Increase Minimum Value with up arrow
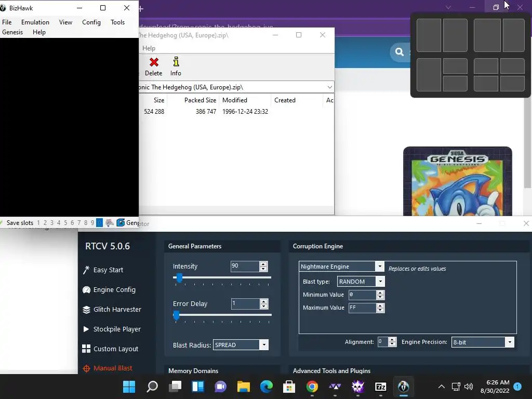The width and height of the screenshot is (532, 399). coord(380,292)
